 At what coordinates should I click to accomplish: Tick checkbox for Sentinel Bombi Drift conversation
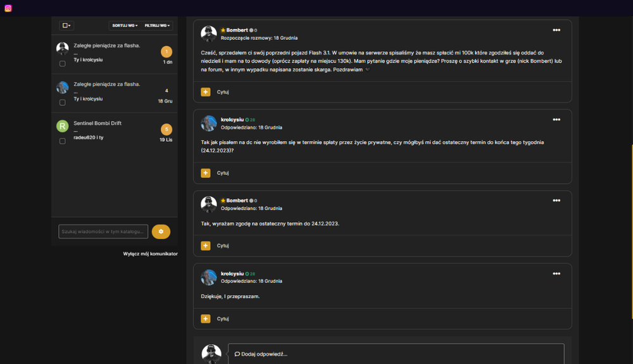(62, 141)
